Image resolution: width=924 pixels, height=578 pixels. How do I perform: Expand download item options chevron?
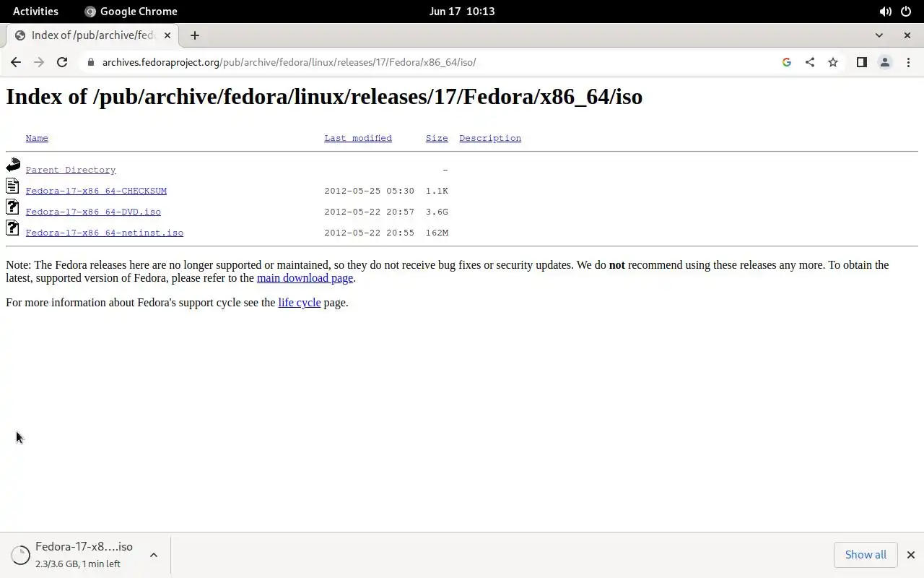coord(154,555)
